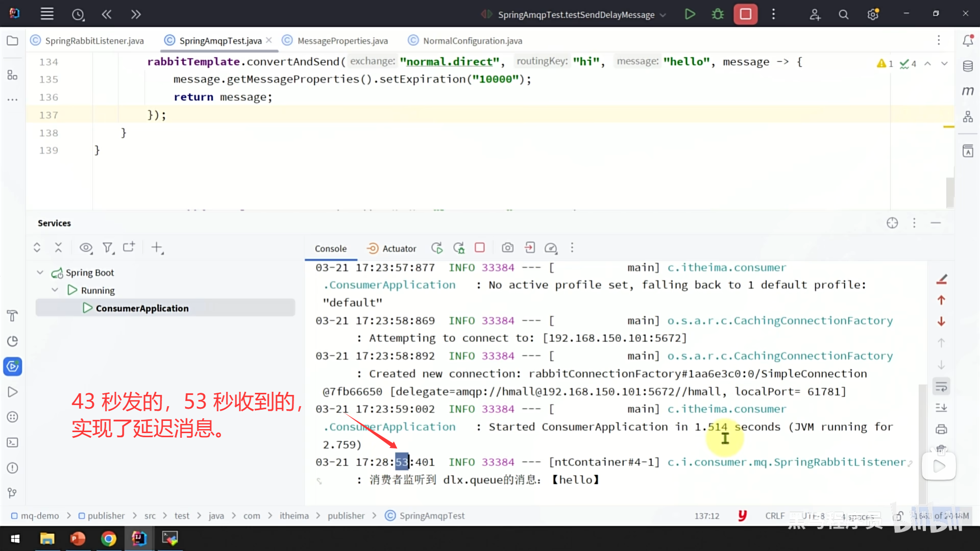Open the Database tool window icon
This screenshot has width=980, height=551.
coord(968,66)
